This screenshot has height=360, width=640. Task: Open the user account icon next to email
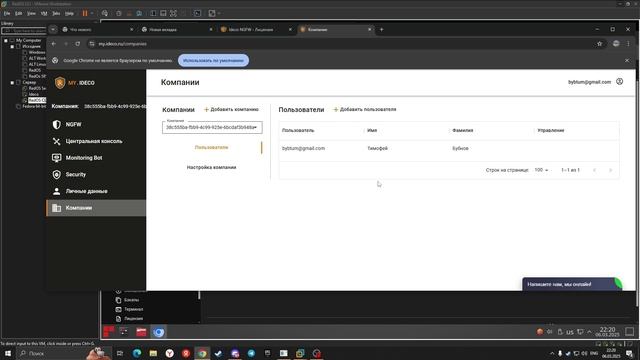click(620, 82)
